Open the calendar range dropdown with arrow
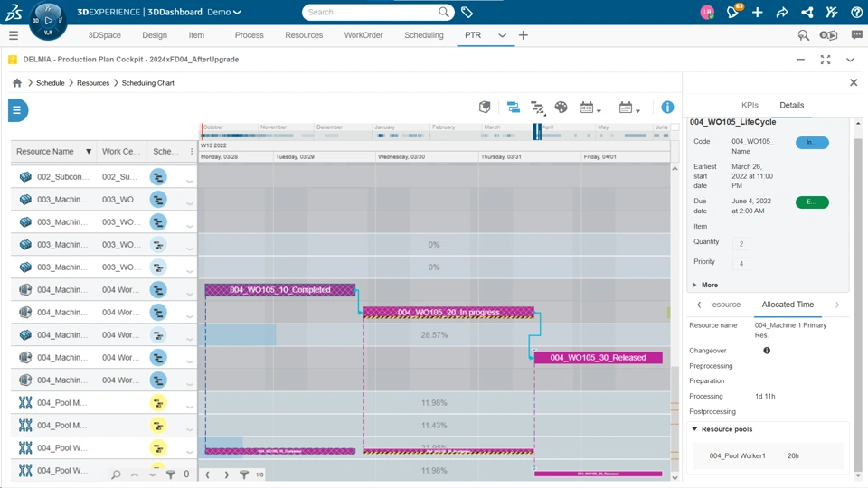The height and width of the screenshot is (488, 868). point(590,108)
